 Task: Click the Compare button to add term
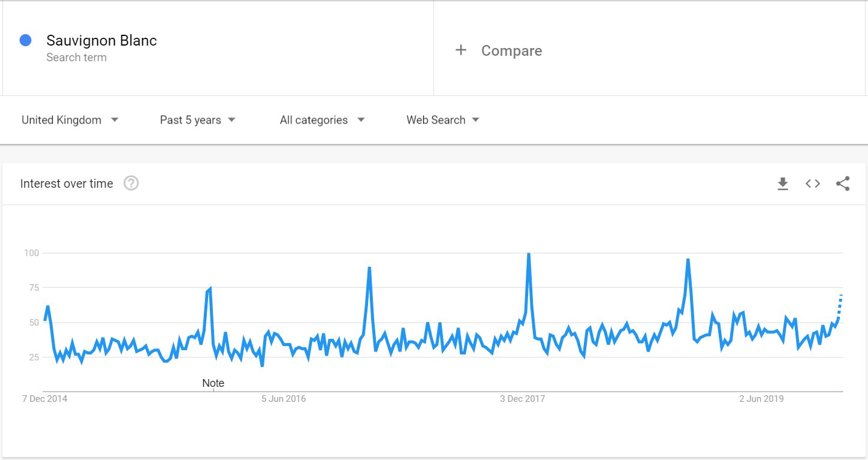pos(511,50)
